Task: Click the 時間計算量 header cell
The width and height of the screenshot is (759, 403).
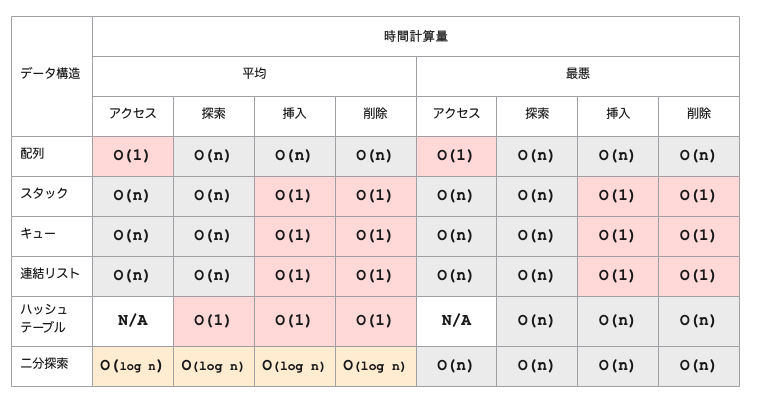Action: pyautogui.click(x=415, y=36)
